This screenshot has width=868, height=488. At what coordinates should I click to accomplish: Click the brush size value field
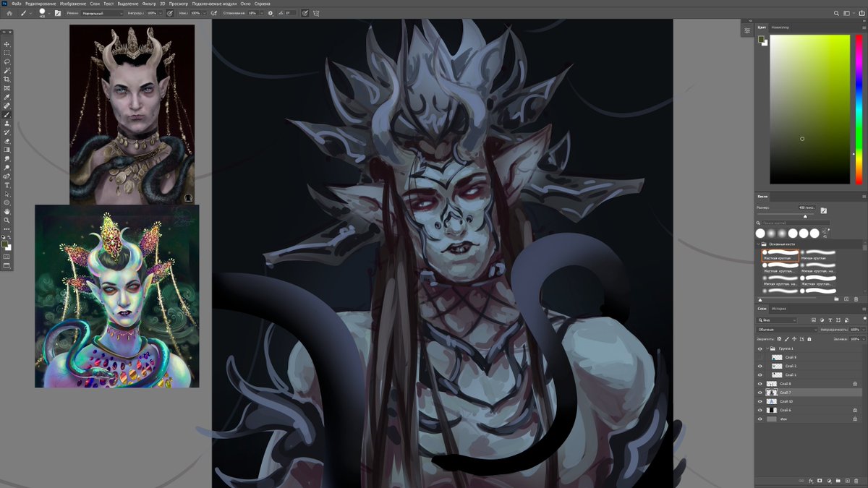[808, 207]
